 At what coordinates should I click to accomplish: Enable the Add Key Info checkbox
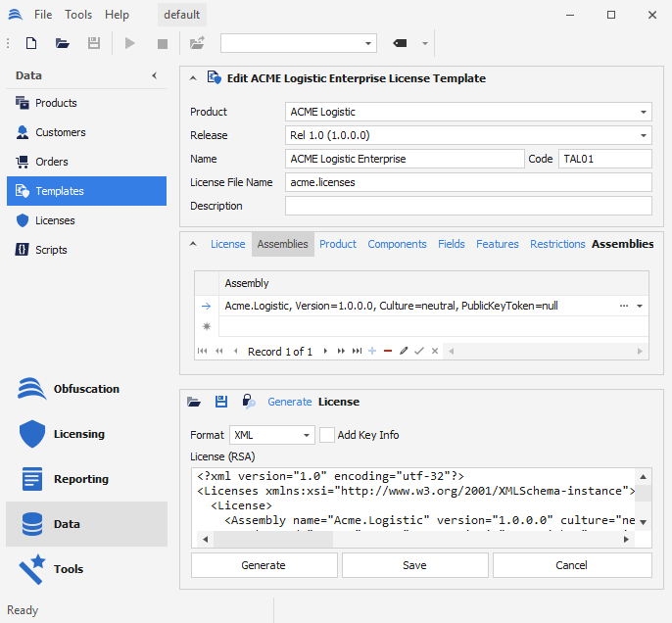click(x=327, y=435)
